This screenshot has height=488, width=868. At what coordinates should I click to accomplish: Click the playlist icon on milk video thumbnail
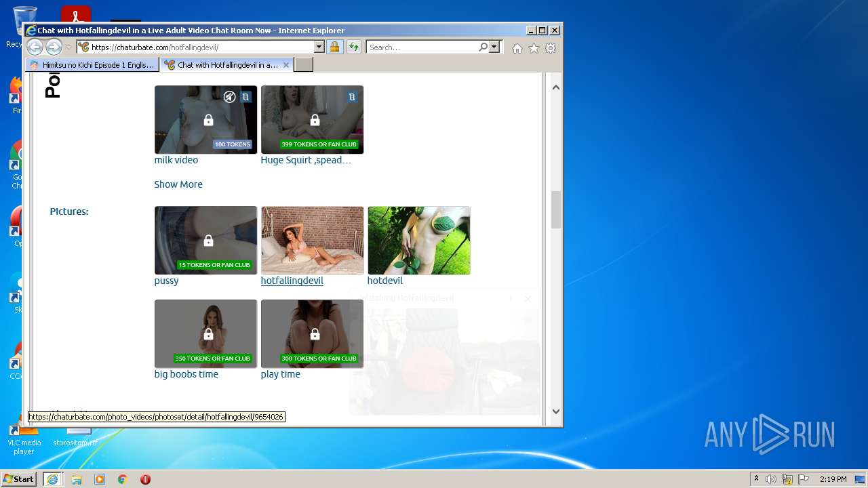246,97
